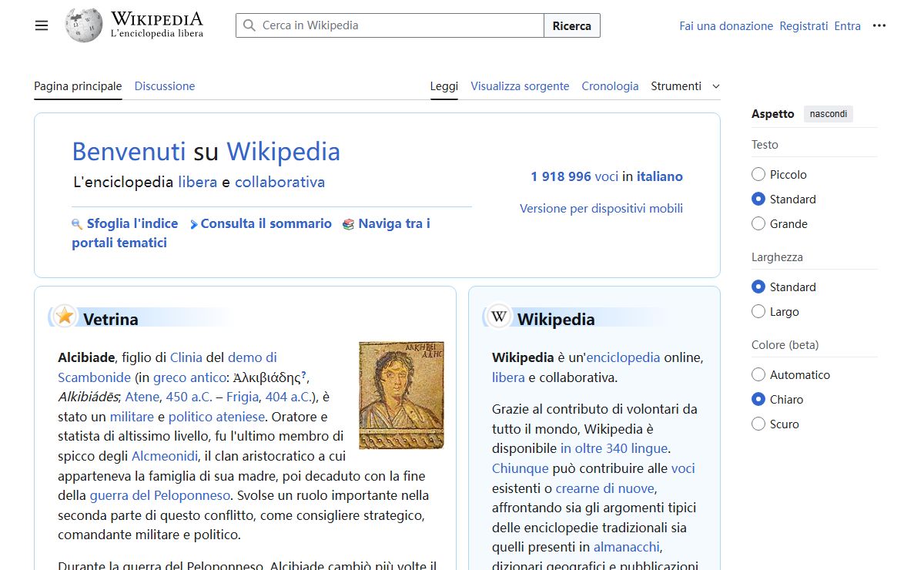This screenshot has width=924, height=570.
Task: Click the Ricerca button
Action: point(572,25)
